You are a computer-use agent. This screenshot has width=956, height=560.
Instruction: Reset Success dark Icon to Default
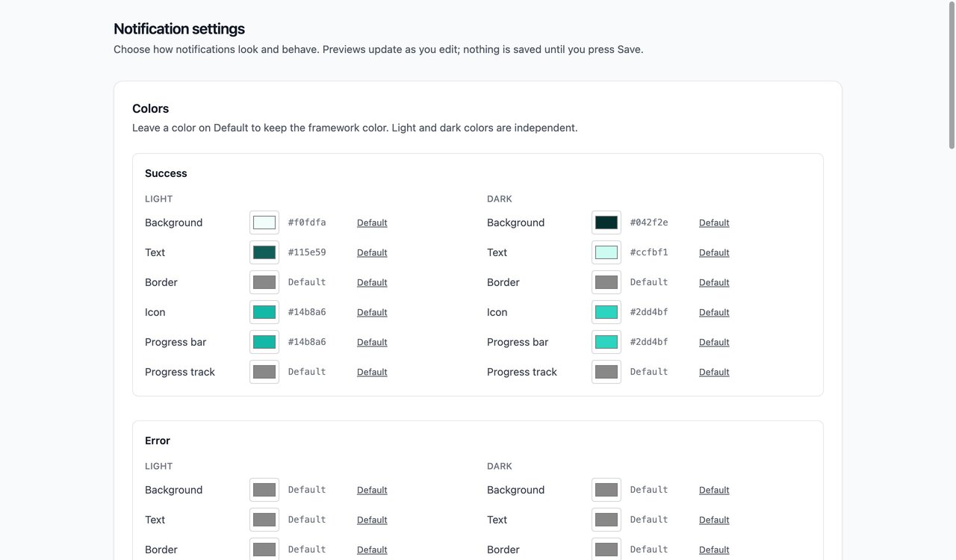coord(714,312)
